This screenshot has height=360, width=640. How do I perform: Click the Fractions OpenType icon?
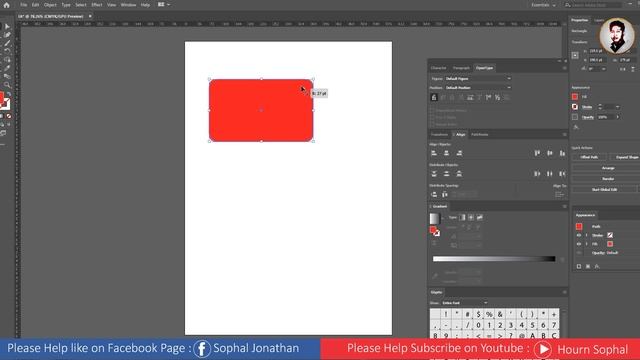point(498,98)
